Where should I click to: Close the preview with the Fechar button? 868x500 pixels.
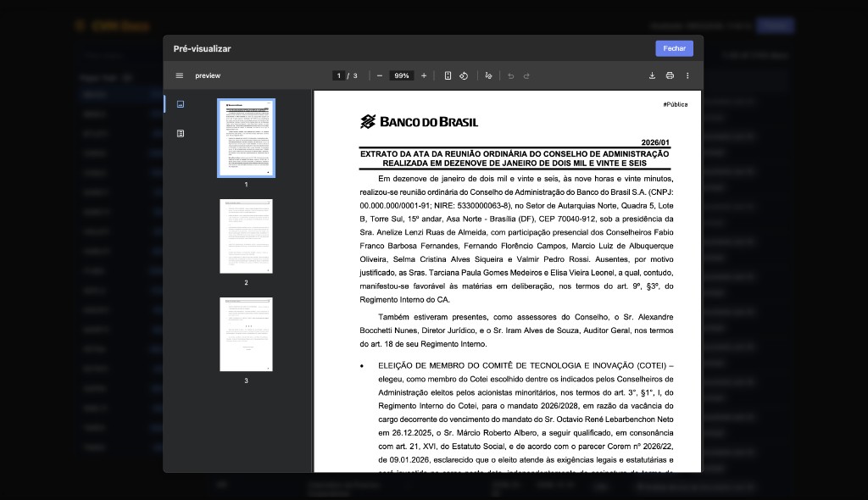coord(674,48)
